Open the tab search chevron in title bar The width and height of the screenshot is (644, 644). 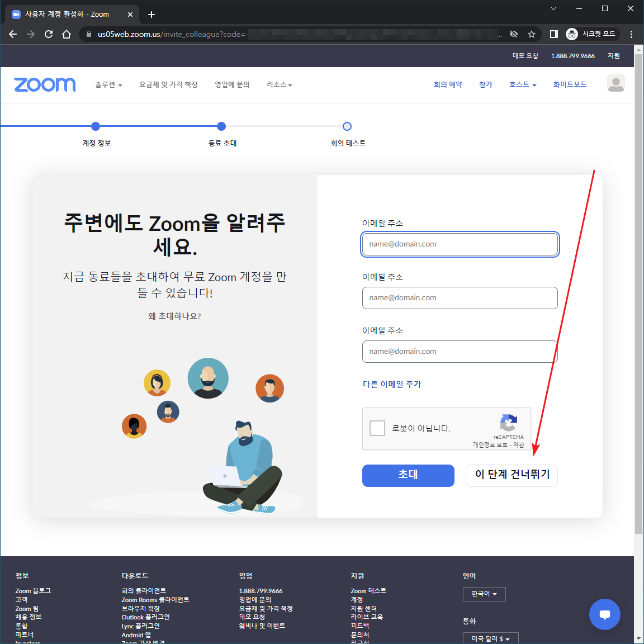(x=553, y=8)
